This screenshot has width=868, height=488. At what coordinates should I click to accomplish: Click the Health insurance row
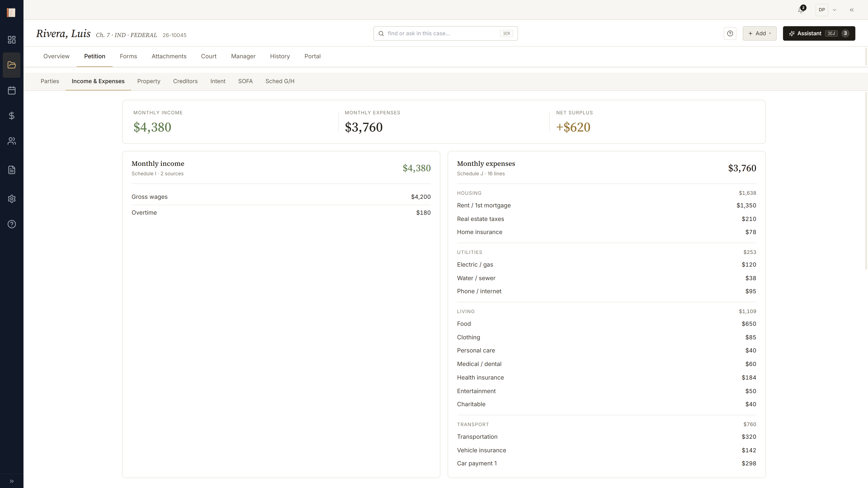606,378
